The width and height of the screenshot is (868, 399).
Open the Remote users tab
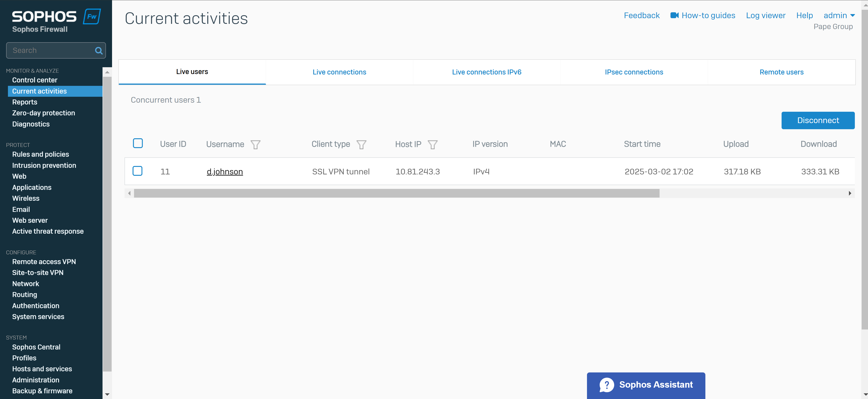(781, 72)
